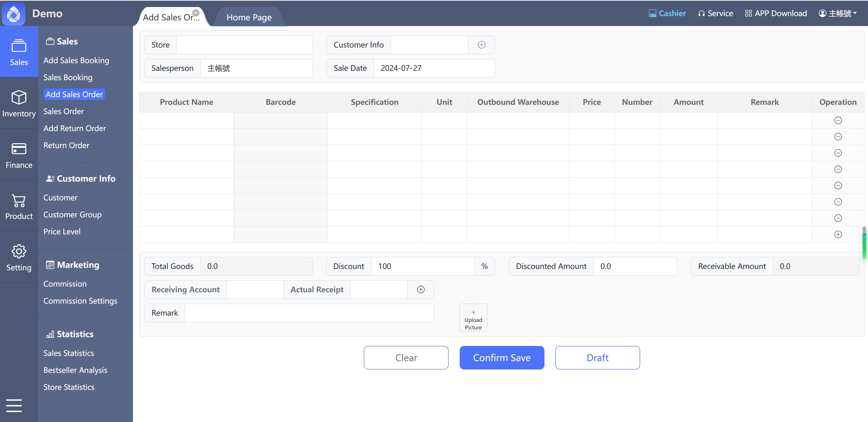Open Sales Order in the sidebar menu
This screenshot has width=868, height=422.
click(64, 111)
